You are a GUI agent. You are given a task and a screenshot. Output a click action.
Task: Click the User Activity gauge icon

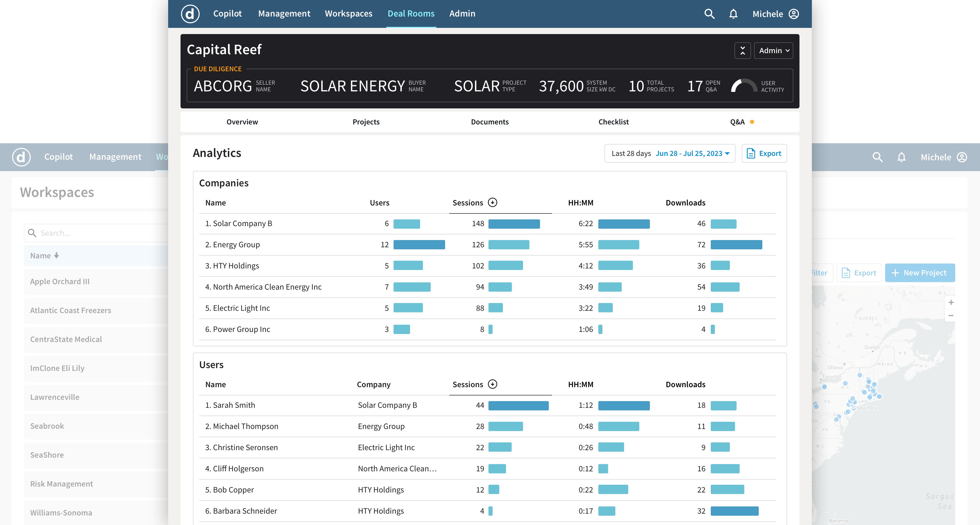tap(744, 86)
